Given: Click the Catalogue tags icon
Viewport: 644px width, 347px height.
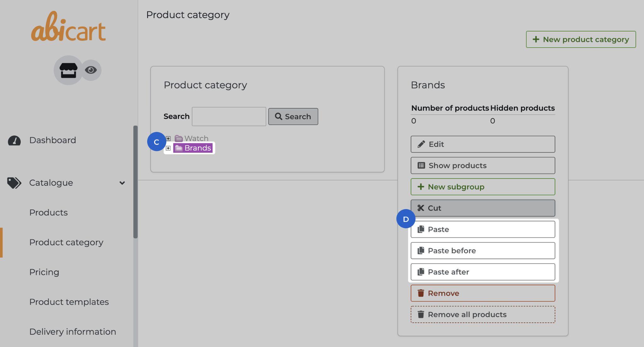Looking at the screenshot, I should tap(14, 183).
